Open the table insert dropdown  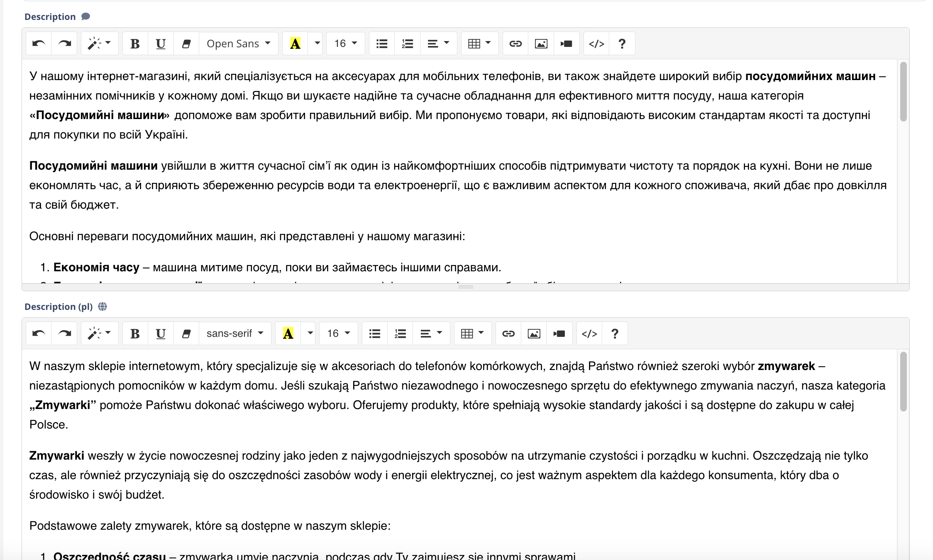(479, 43)
